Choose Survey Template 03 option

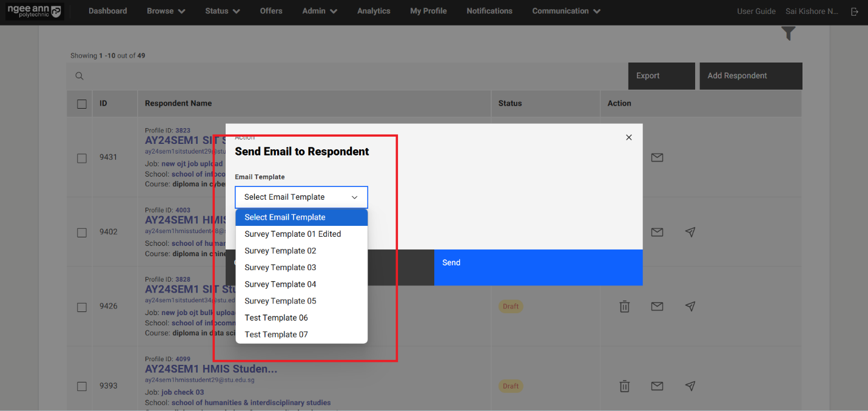pyautogui.click(x=280, y=268)
